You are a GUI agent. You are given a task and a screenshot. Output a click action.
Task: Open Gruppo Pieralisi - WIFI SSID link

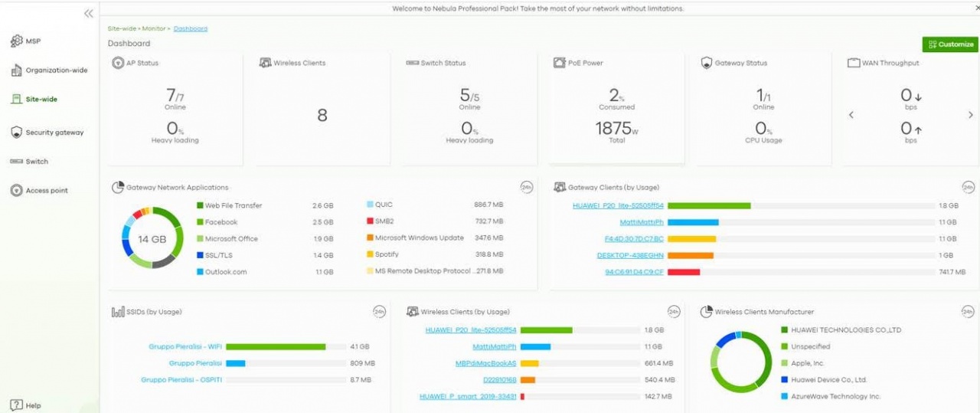pyautogui.click(x=185, y=347)
